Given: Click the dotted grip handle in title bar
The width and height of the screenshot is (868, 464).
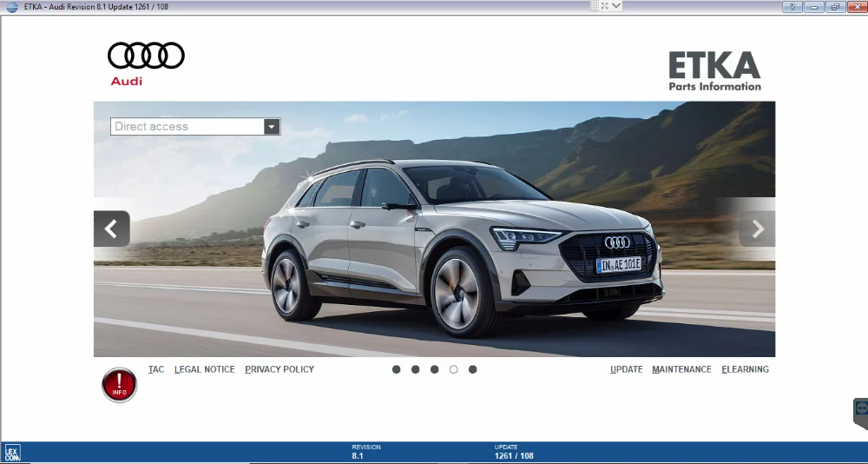Looking at the screenshot, I should pos(595,5).
